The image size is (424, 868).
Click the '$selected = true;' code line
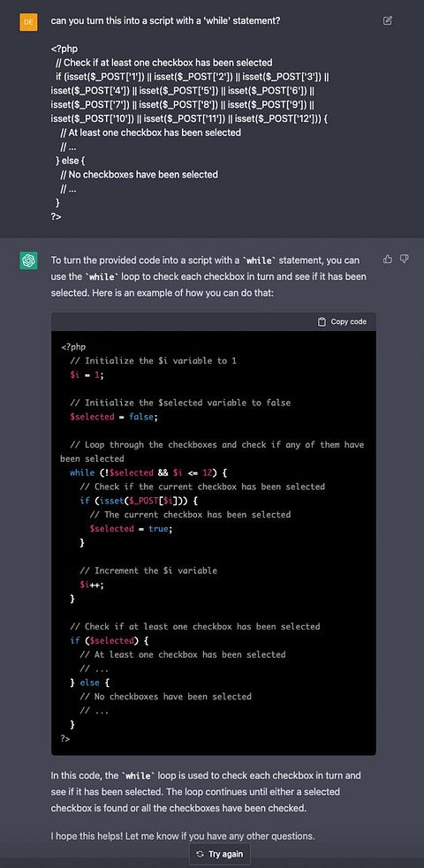coord(132,529)
